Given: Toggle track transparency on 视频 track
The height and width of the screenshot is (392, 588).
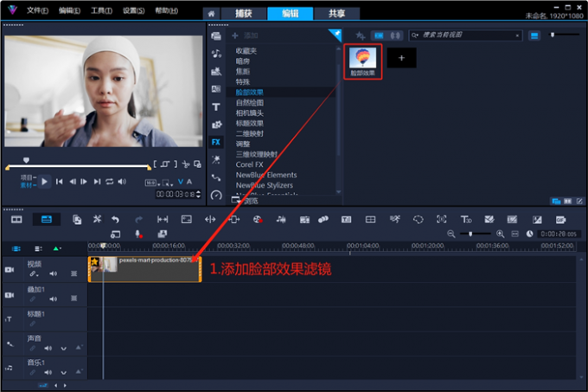Looking at the screenshot, I should click(73, 273).
